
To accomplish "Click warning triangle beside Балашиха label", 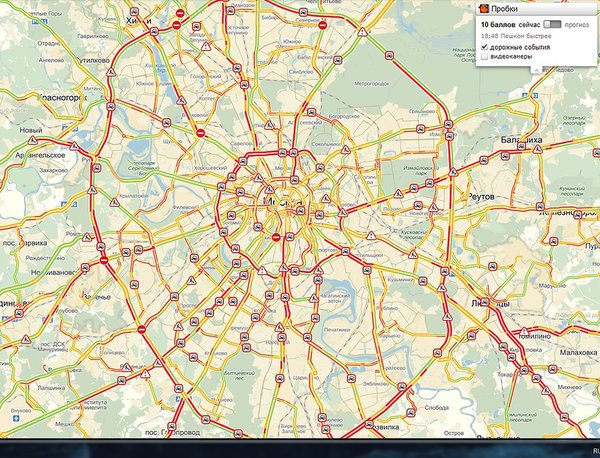I will (538, 148).
